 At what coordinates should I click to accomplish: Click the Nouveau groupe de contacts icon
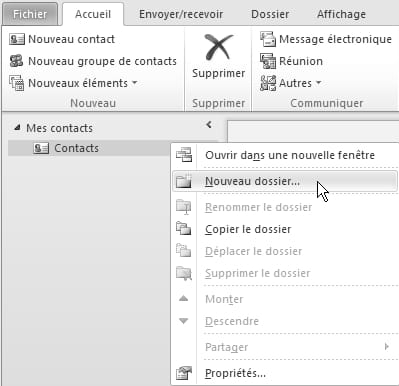(x=16, y=61)
